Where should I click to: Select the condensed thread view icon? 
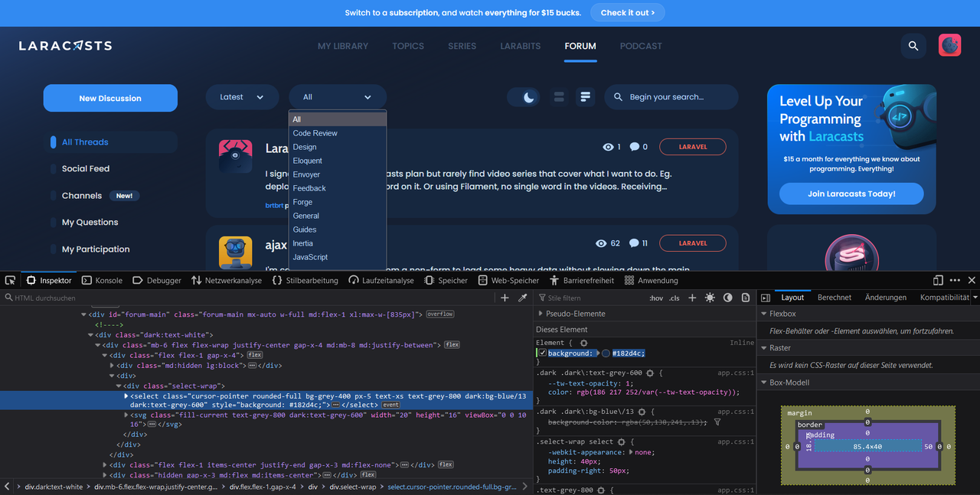[x=586, y=97]
